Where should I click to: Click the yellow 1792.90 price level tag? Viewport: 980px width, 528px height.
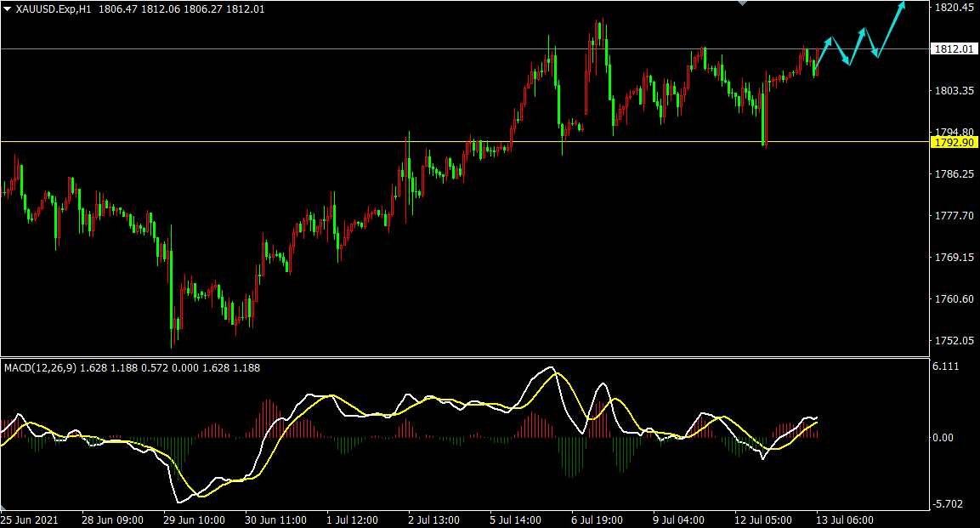(954, 143)
